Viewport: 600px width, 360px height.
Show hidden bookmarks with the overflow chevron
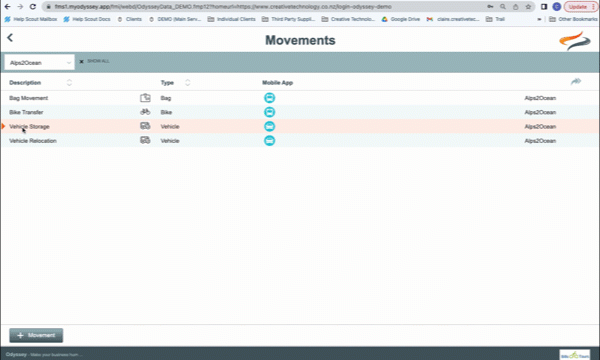pos(539,19)
